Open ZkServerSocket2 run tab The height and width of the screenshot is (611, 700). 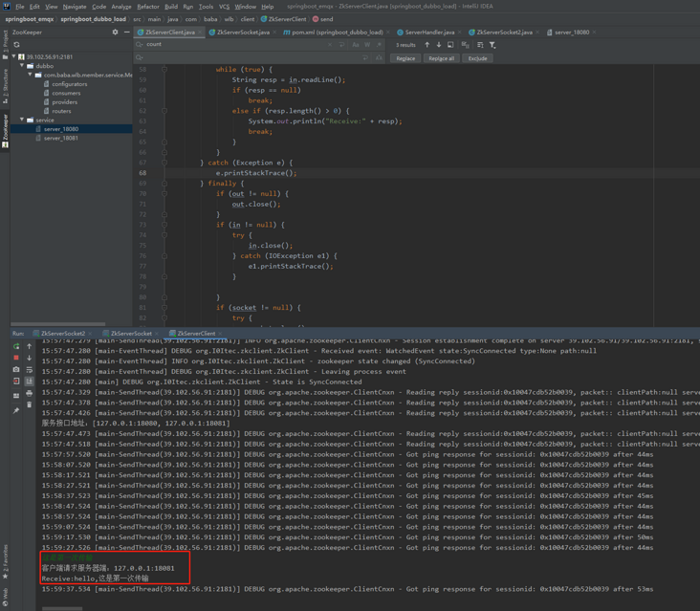pyautogui.click(x=62, y=334)
